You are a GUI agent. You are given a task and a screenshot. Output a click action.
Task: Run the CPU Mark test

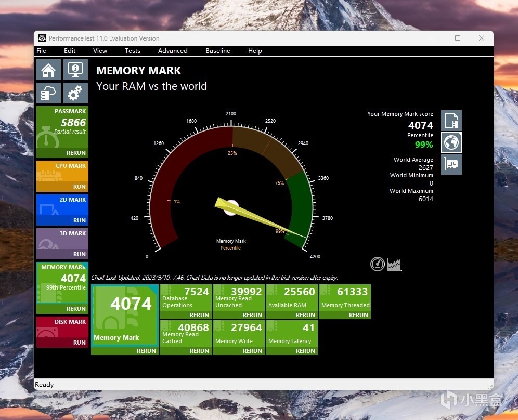point(79,187)
